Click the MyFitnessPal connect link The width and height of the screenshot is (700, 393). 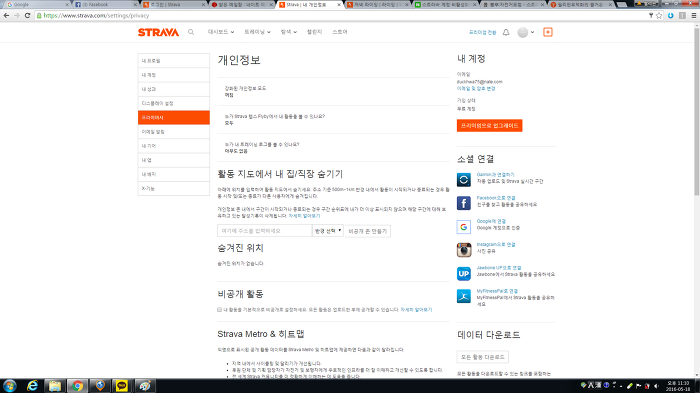click(x=497, y=291)
